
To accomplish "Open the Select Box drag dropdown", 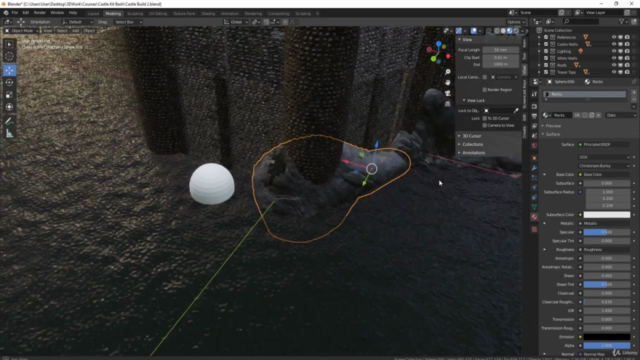I will (x=128, y=22).
